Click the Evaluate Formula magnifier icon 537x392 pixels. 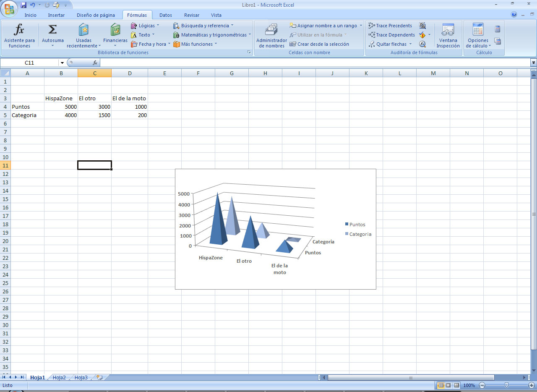[422, 44]
